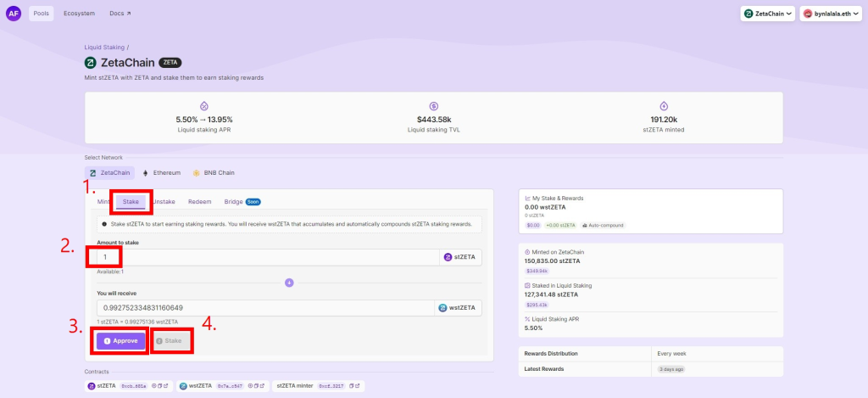Viewport: 868px width, 398px height.
Task: Click the swap arrow between amount fields
Action: pyautogui.click(x=288, y=283)
